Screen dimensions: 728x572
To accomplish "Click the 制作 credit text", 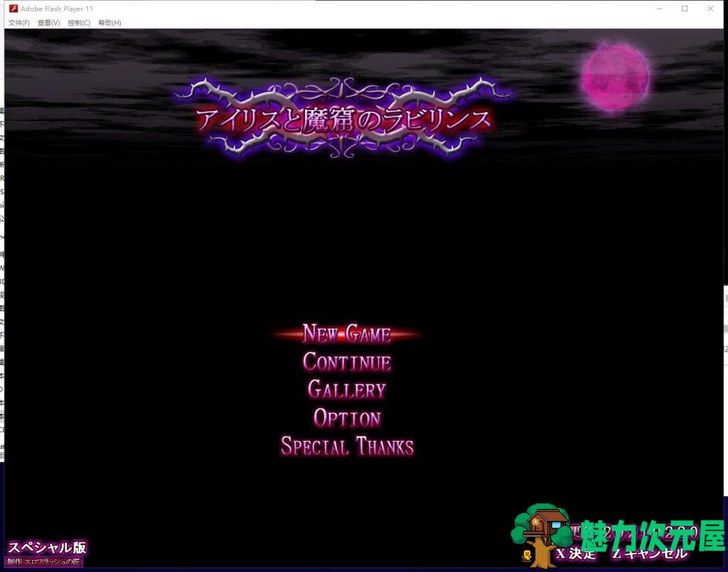I will [44, 561].
